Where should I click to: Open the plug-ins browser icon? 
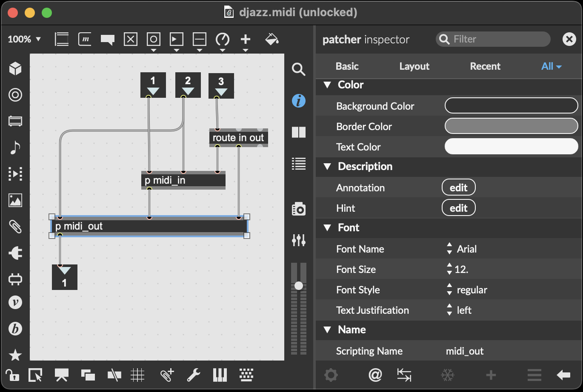[x=15, y=253]
